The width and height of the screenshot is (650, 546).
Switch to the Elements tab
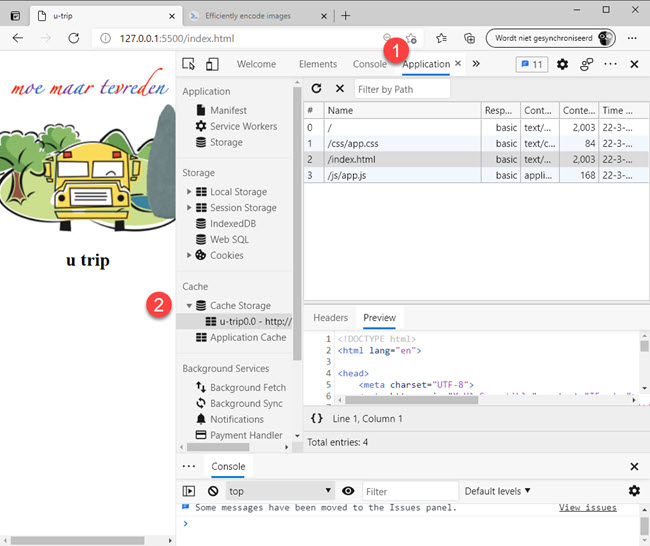pyautogui.click(x=318, y=64)
